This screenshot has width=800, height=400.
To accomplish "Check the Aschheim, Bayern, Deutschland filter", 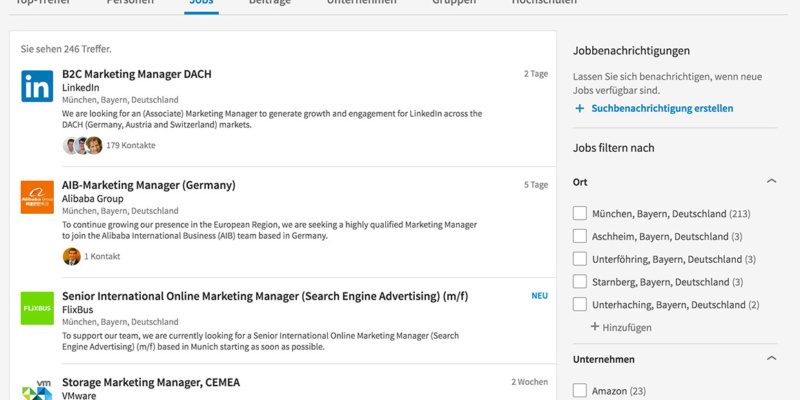I will [580, 236].
